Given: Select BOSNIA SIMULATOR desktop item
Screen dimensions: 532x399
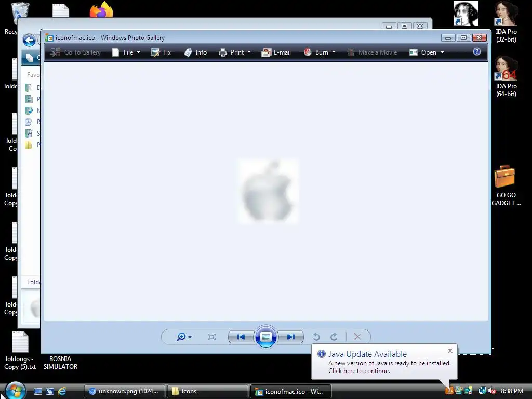Looking at the screenshot, I should coord(60,363).
